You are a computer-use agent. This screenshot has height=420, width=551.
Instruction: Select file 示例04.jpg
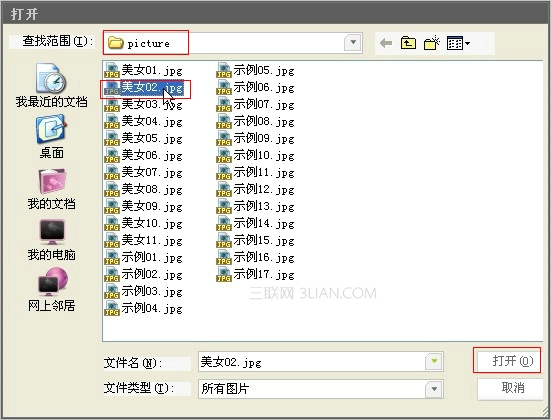[144, 309]
